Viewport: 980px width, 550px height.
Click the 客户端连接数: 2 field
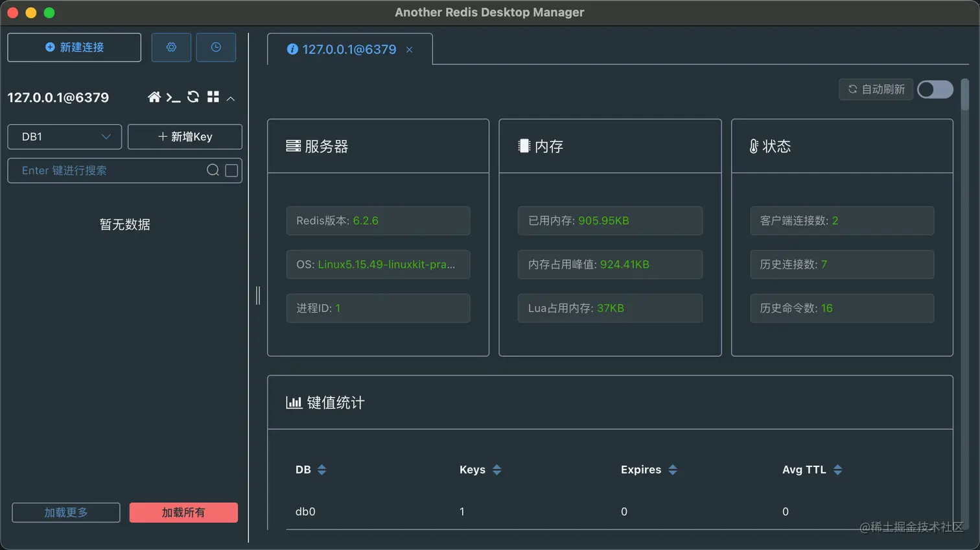tap(842, 221)
